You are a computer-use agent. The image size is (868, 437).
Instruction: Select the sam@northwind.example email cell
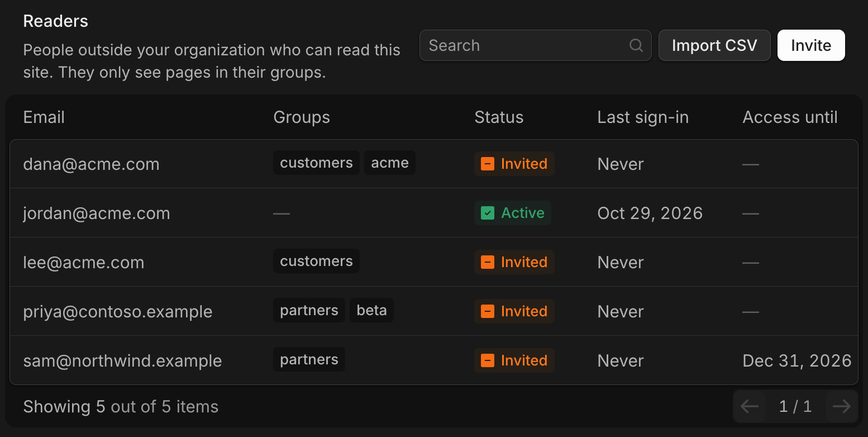(123, 361)
